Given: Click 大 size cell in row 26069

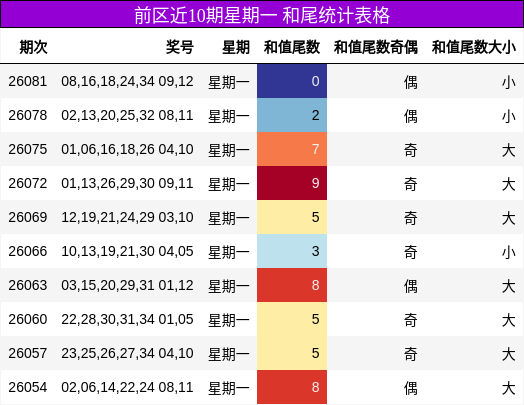Looking at the screenshot, I should pos(509,218).
